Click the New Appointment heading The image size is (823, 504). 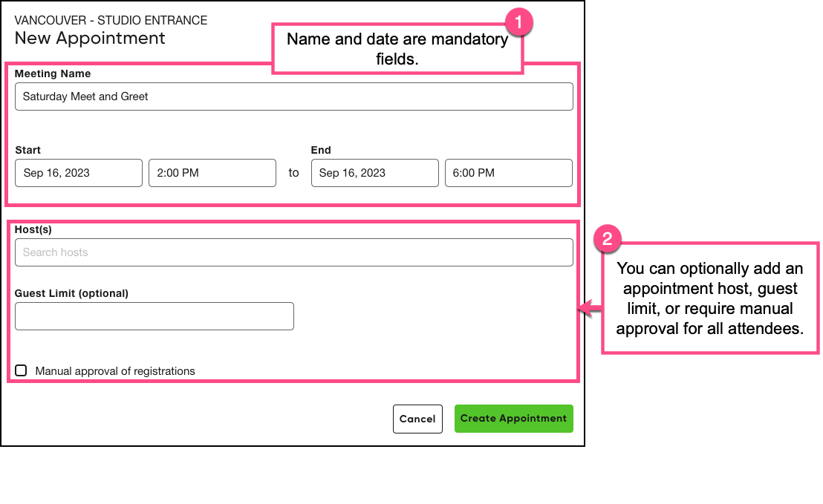pyautogui.click(x=90, y=39)
